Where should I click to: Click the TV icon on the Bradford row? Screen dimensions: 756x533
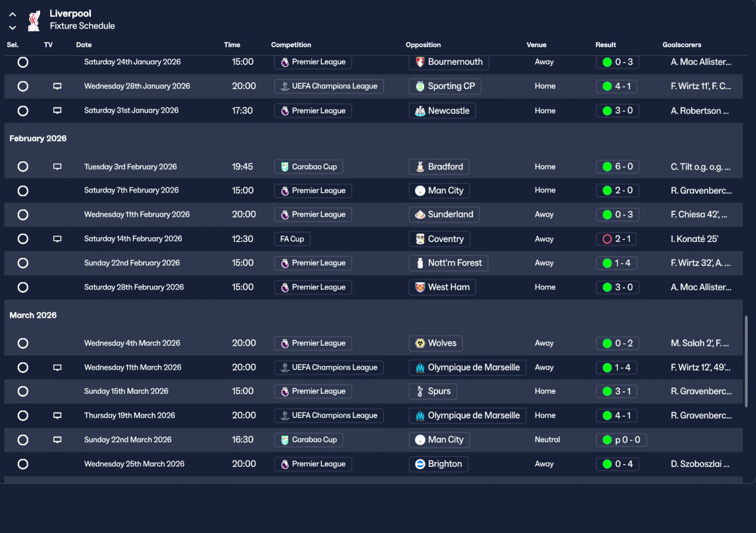pyautogui.click(x=57, y=166)
